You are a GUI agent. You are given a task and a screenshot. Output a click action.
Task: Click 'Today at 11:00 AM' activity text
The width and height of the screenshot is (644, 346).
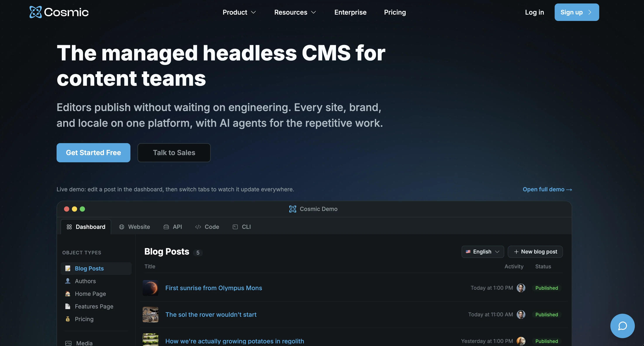(490, 315)
